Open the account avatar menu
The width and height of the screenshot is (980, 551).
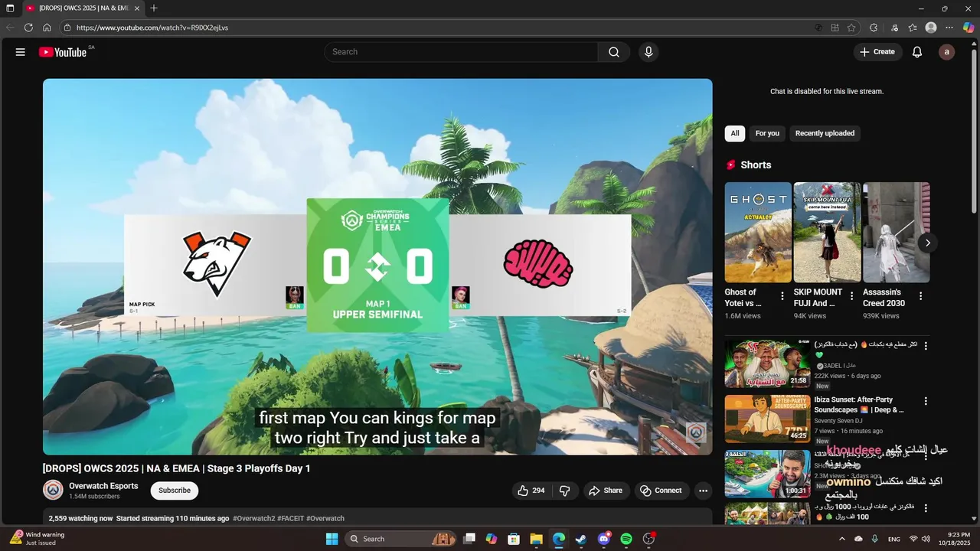tap(947, 52)
